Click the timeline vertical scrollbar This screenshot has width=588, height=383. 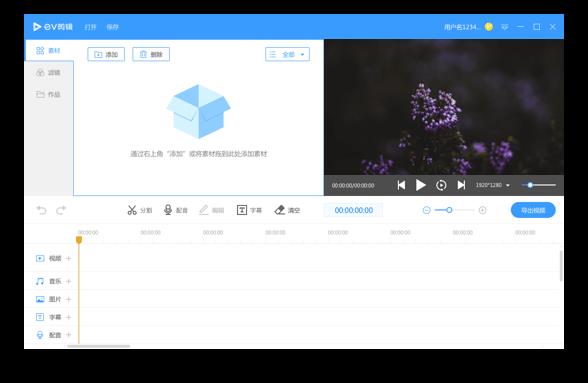pyautogui.click(x=561, y=266)
